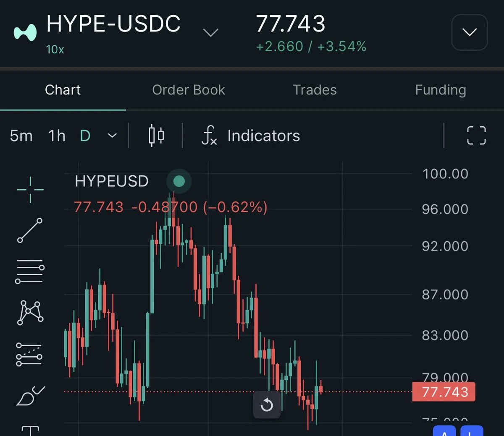Image resolution: width=504 pixels, height=436 pixels.
Task: Select the 5m timeframe
Action: pos(21,136)
